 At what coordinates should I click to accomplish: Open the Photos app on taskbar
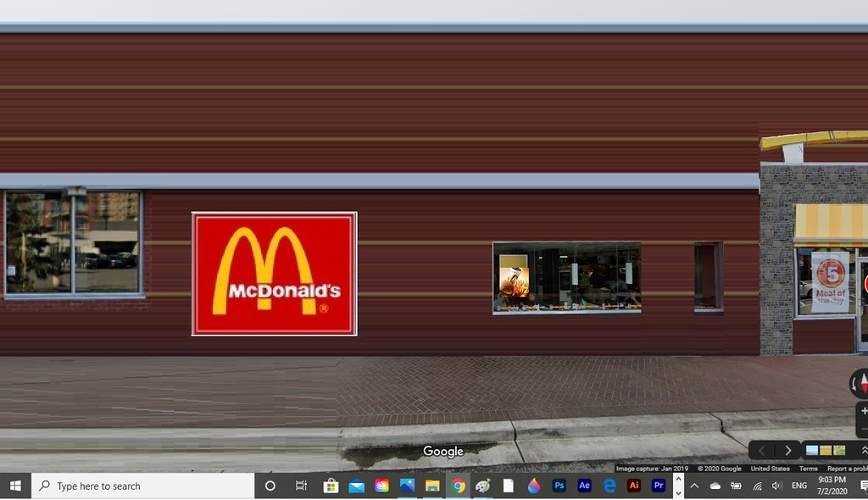[x=407, y=486]
